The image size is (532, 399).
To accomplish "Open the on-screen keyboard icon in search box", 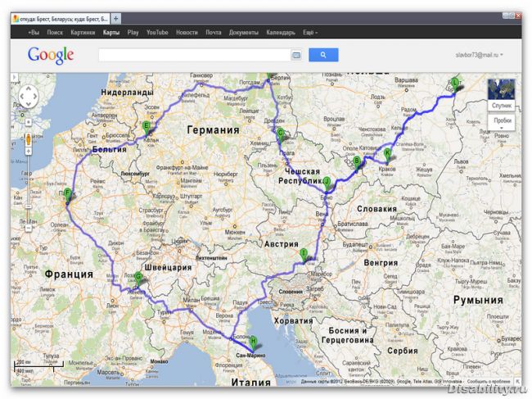I will pyautogui.click(x=296, y=55).
